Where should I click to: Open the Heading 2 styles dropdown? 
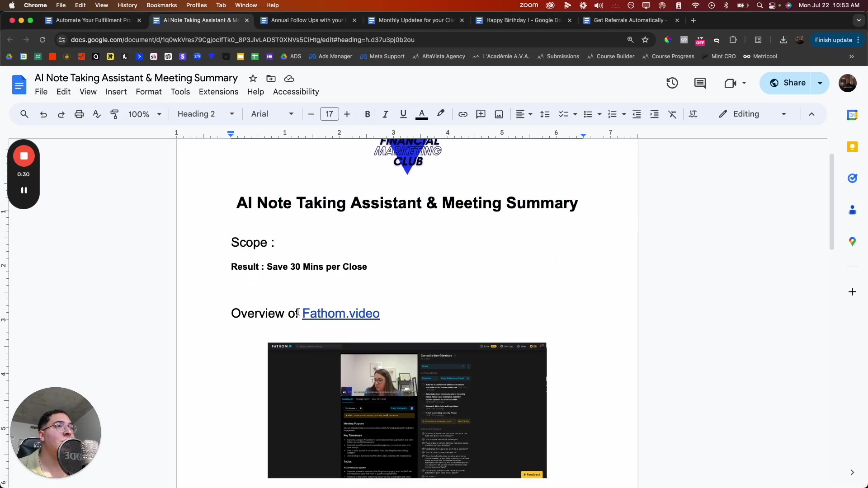[206, 114]
